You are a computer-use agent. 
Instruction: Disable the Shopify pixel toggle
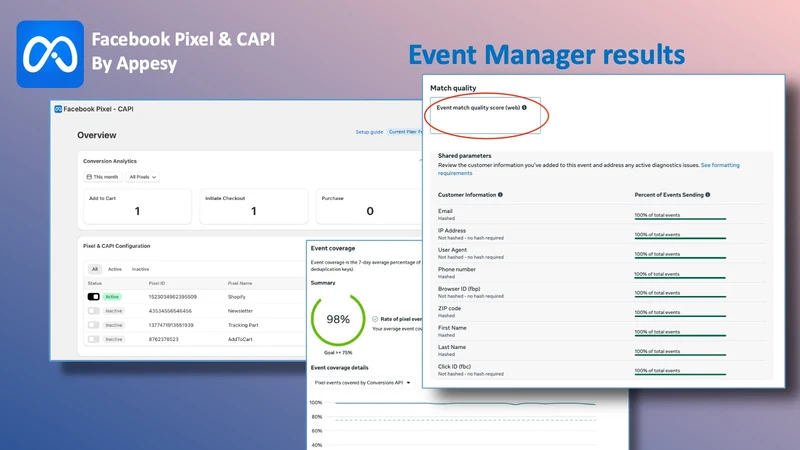(93, 296)
